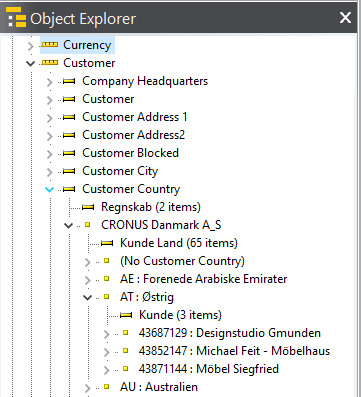This screenshot has height=397, width=361.
Task: Expand Customer hierarchy below Company Headquarters
Action: click(50, 100)
